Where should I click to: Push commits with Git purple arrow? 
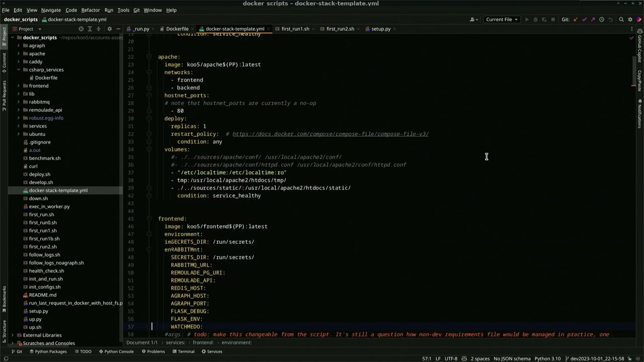point(593,20)
